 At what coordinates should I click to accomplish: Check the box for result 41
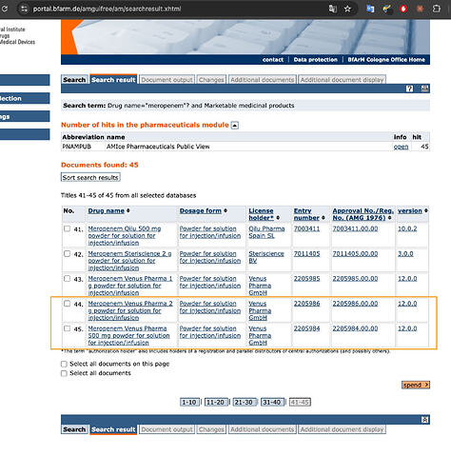[67, 228]
